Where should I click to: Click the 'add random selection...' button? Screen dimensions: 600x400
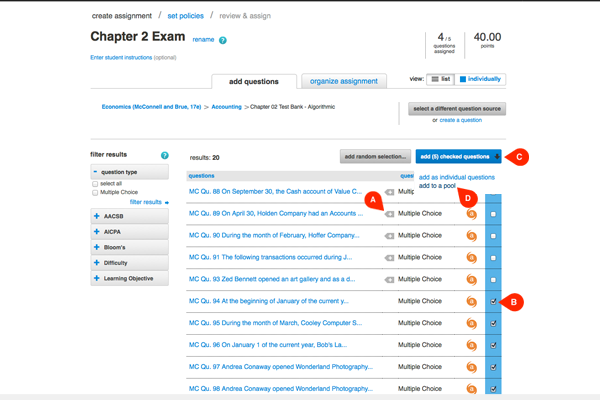pyautogui.click(x=375, y=156)
